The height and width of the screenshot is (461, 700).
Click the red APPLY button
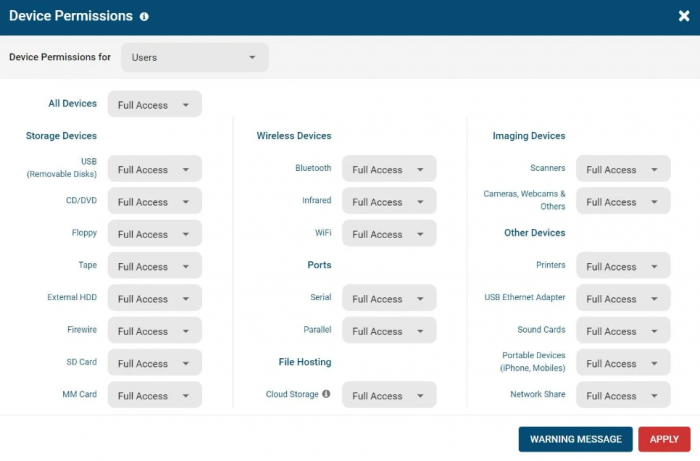[664, 439]
